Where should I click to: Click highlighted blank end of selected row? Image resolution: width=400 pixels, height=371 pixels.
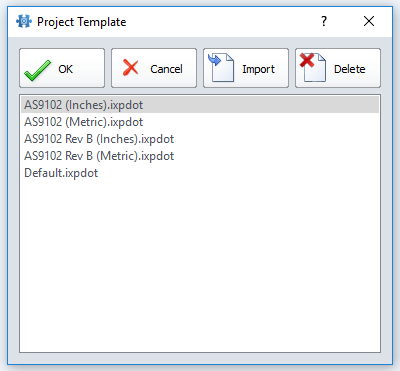(262, 105)
